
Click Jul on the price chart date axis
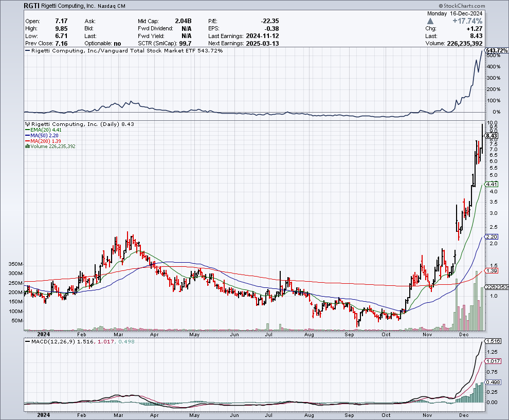[x=268, y=334]
